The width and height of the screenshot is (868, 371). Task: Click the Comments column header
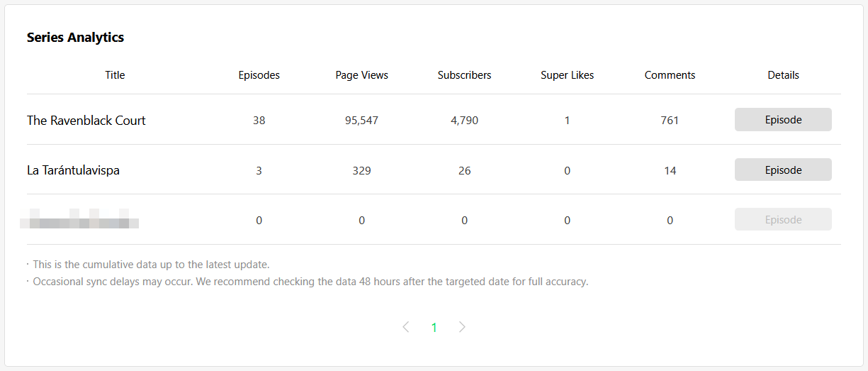point(670,75)
